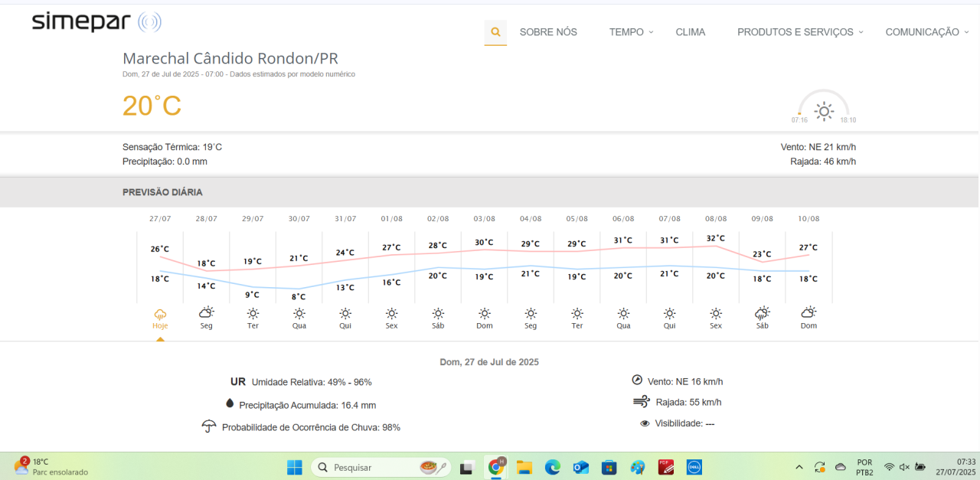This screenshot has height=480, width=980.
Task: Select the sunny icon for Qui 31/07
Action: click(345, 313)
